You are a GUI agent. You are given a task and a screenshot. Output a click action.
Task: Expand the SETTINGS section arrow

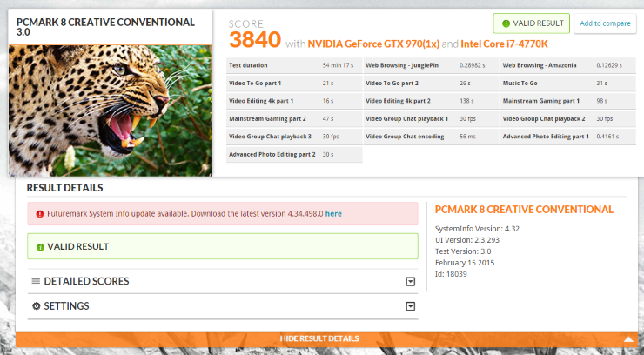click(410, 306)
